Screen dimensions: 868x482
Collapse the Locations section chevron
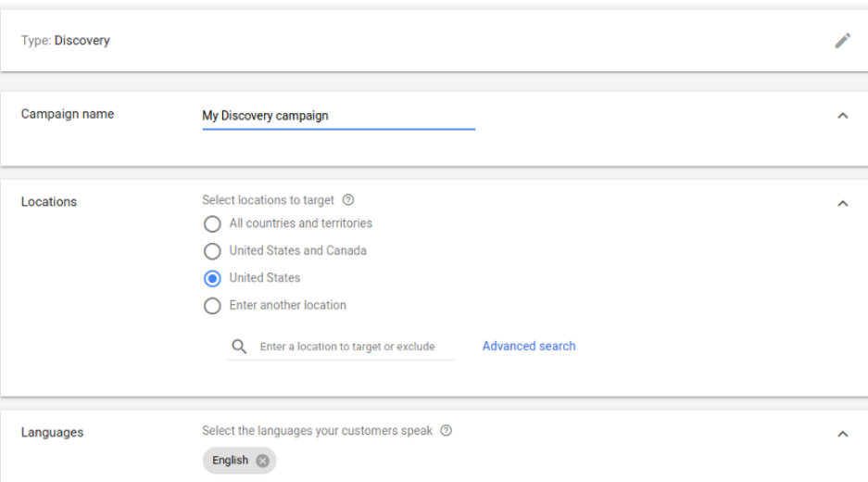click(x=842, y=204)
